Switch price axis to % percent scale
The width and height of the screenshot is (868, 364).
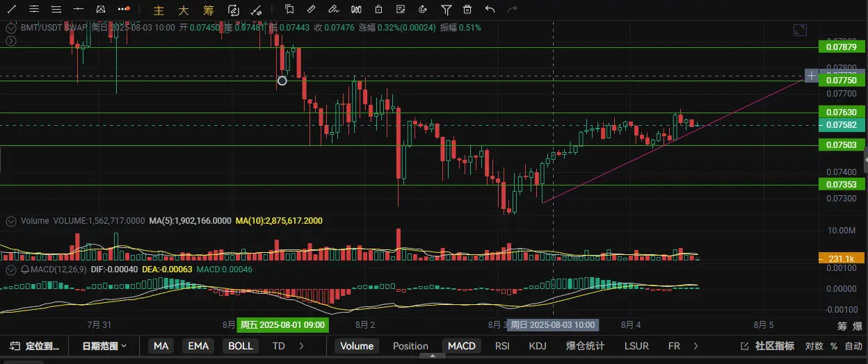coord(834,346)
